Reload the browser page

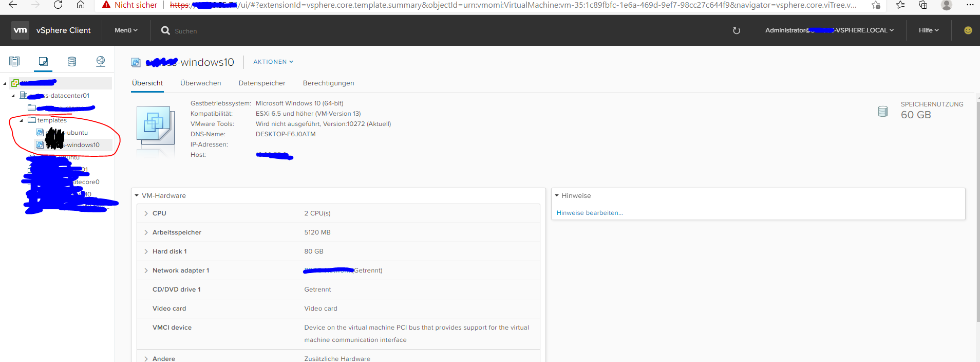click(x=58, y=5)
